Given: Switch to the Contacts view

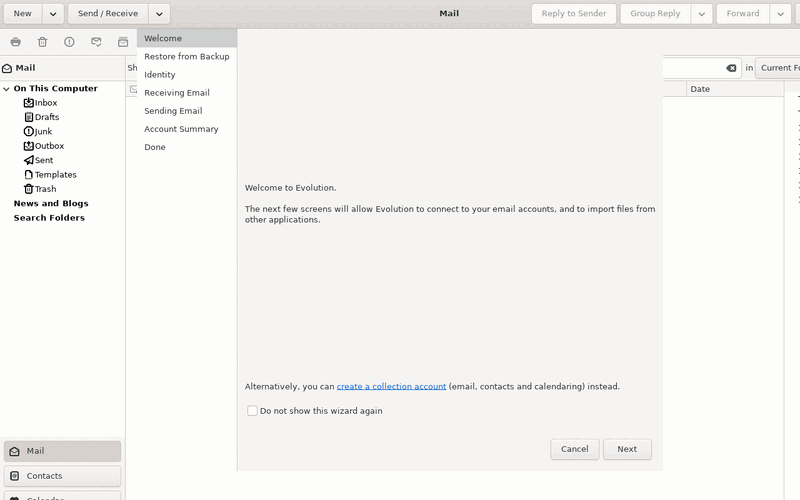Looking at the screenshot, I should (x=62, y=476).
